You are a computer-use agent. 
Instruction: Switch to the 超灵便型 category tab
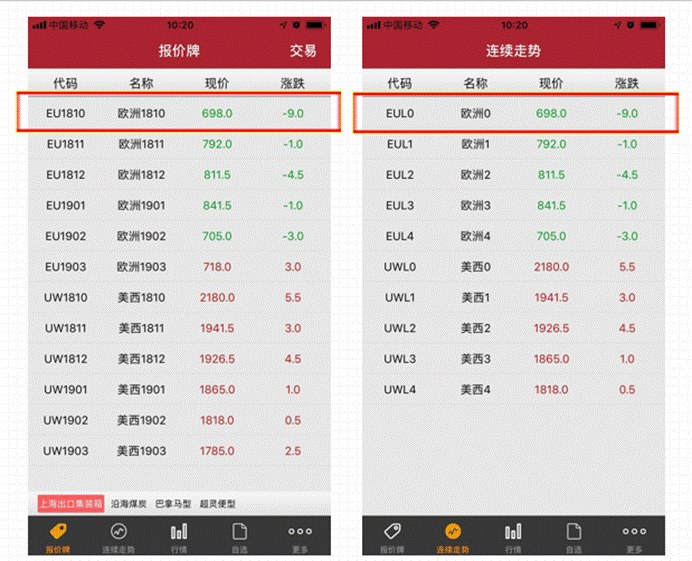coord(218,503)
